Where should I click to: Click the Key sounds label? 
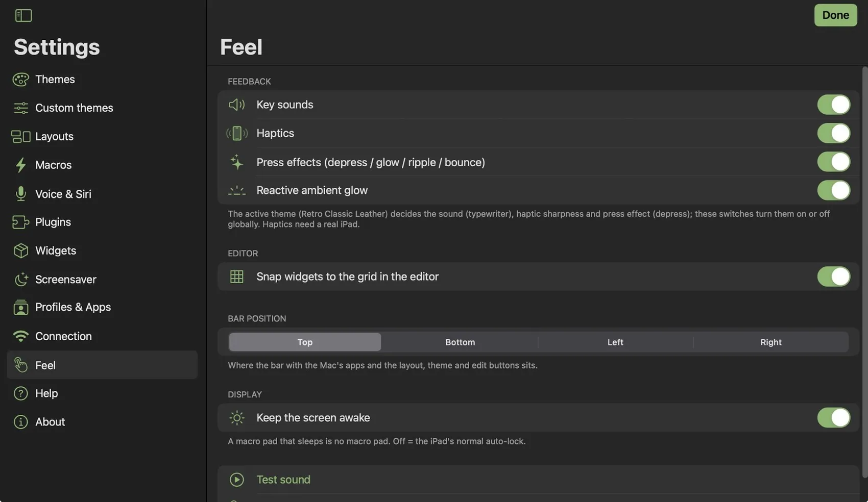[x=285, y=105]
